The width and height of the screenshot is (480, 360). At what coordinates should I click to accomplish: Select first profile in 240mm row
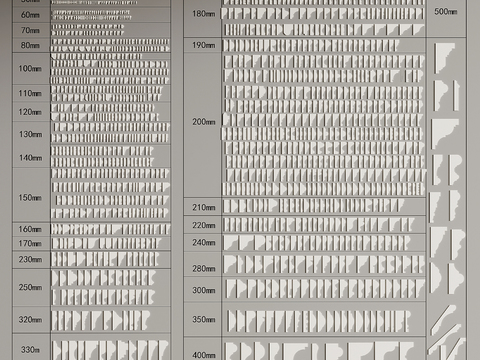[x=231, y=243]
